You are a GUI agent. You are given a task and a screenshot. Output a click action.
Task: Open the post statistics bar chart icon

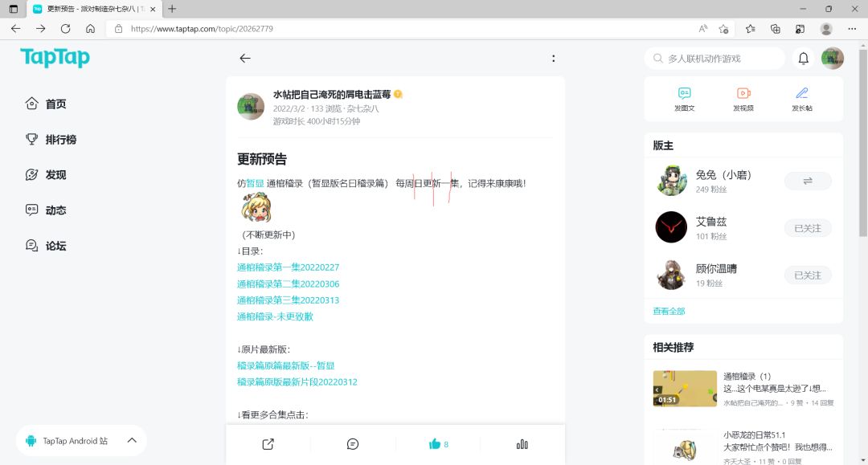522,444
